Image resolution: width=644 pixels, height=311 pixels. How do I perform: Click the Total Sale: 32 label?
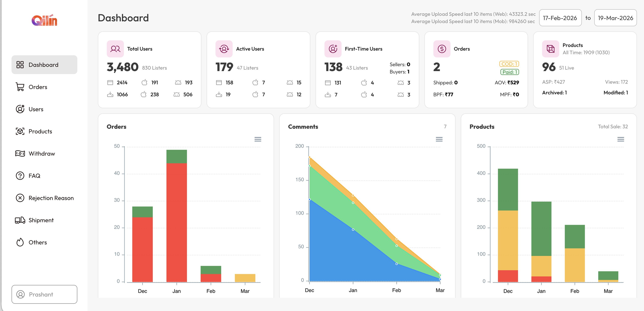point(613,126)
